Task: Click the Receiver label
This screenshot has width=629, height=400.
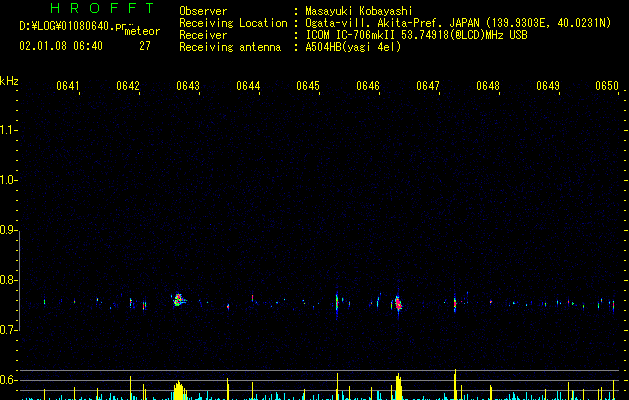Action: [x=203, y=35]
